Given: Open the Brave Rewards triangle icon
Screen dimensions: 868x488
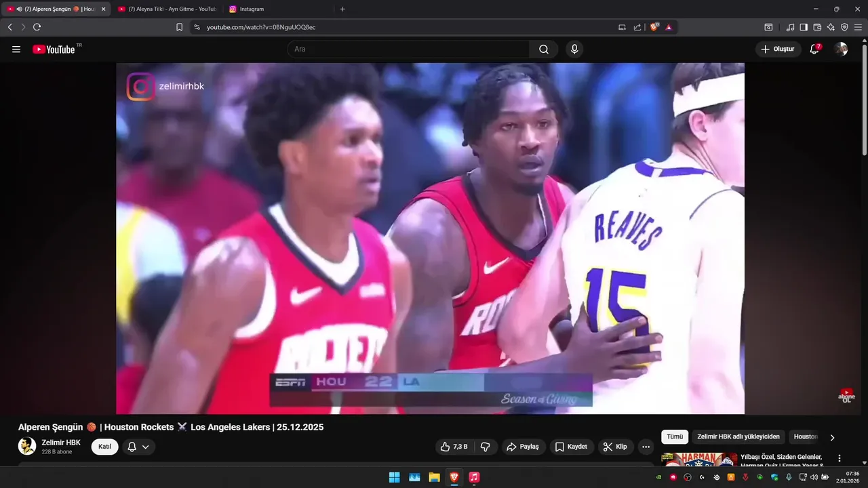Looking at the screenshot, I should click(669, 27).
